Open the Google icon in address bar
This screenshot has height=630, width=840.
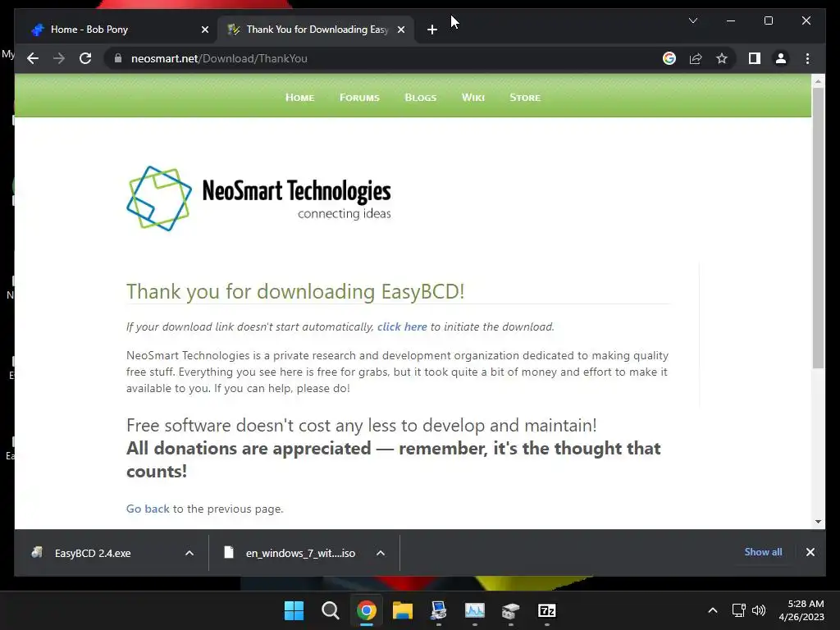[669, 58]
